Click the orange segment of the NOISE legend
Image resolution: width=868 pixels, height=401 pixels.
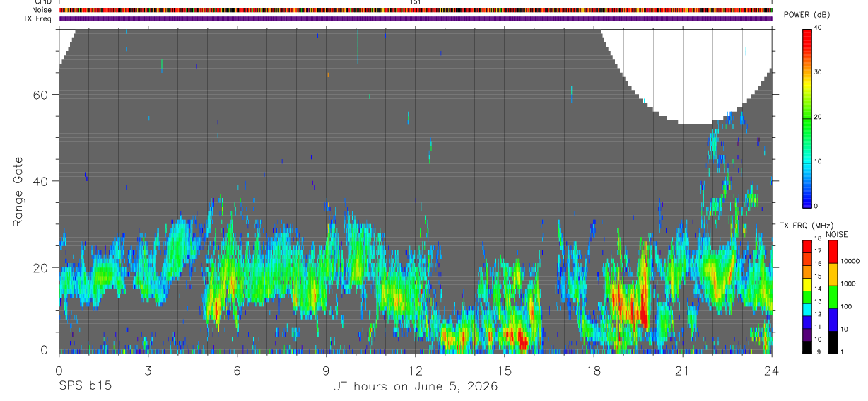point(833,274)
